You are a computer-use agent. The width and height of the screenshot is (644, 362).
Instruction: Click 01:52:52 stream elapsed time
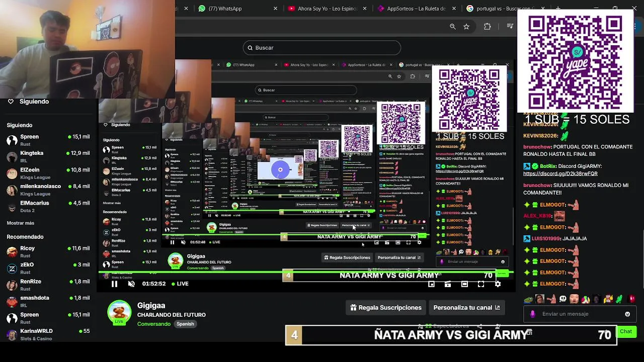pos(154,284)
